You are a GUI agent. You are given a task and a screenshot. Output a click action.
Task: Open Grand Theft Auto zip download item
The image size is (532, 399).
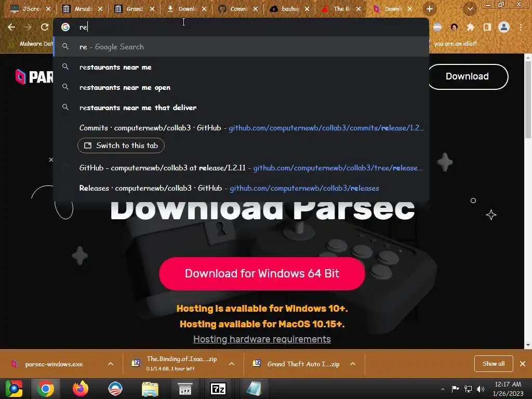pyautogui.click(x=297, y=364)
